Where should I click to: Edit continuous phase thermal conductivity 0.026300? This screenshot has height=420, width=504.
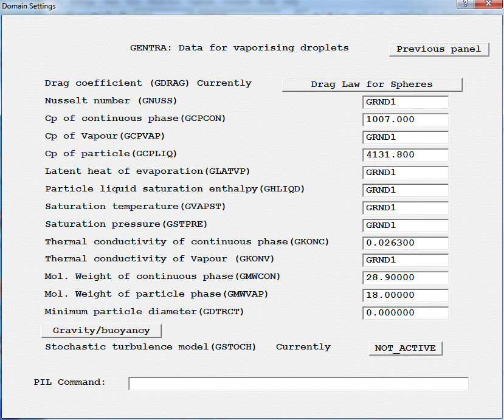pos(405,243)
